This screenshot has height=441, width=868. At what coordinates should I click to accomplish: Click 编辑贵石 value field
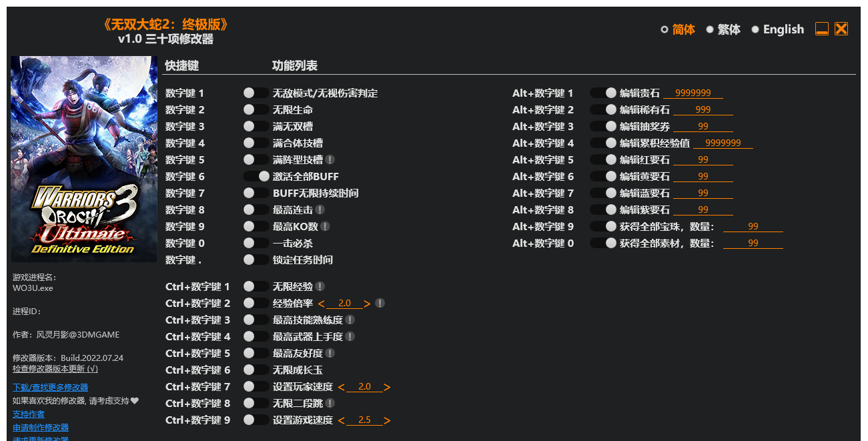[x=693, y=93]
